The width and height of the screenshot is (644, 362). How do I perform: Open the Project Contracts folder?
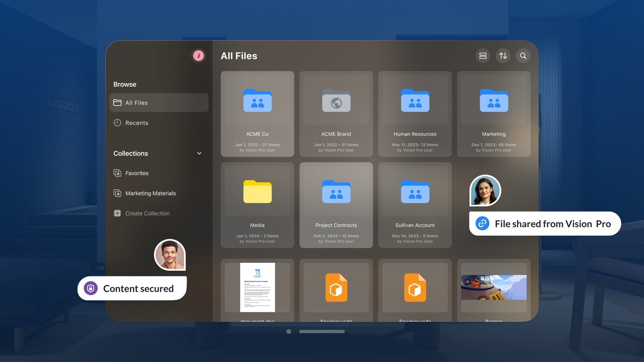coord(336,205)
